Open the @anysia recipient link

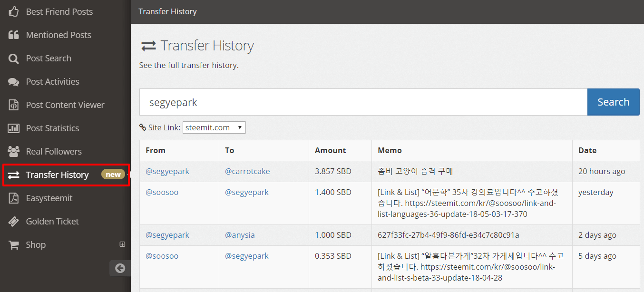[240, 235]
